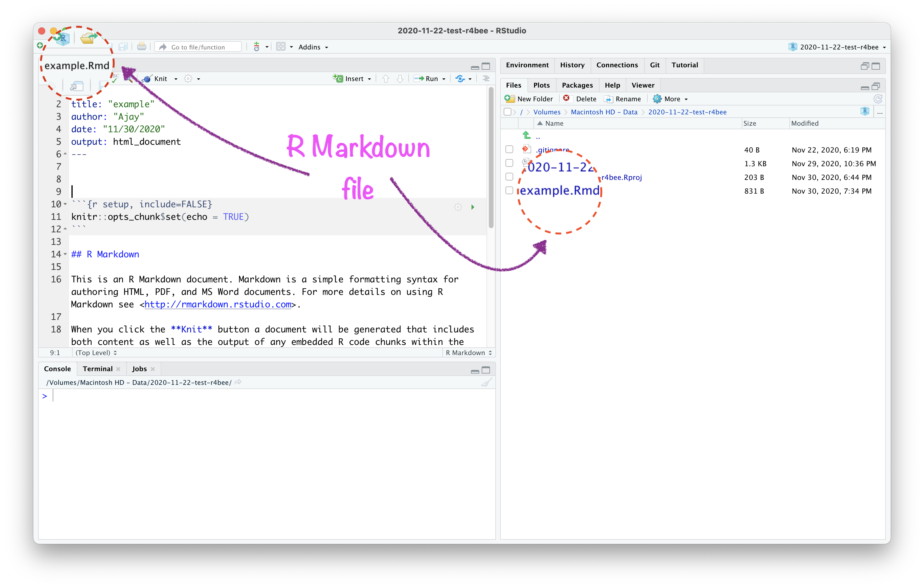
Task: Click the workspace panes grid icon
Action: coord(281,47)
